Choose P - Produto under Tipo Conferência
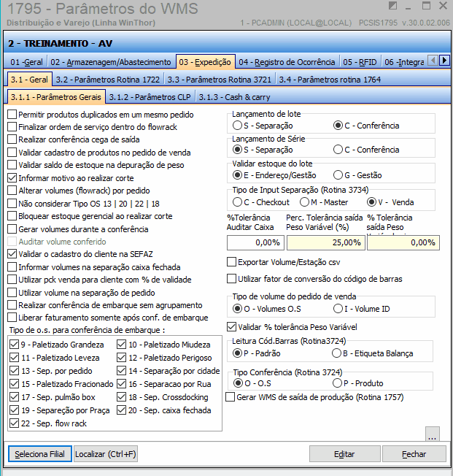 pos(338,383)
